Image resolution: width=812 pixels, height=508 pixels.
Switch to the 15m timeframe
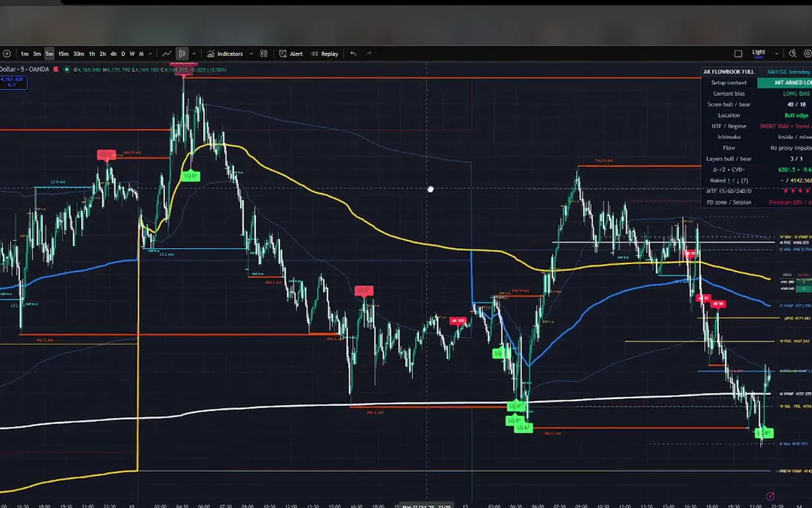click(63, 54)
